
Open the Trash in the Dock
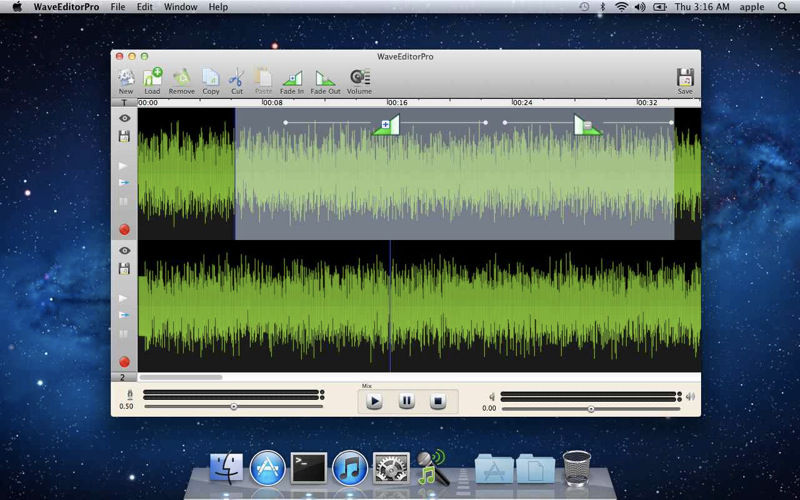coord(577,468)
